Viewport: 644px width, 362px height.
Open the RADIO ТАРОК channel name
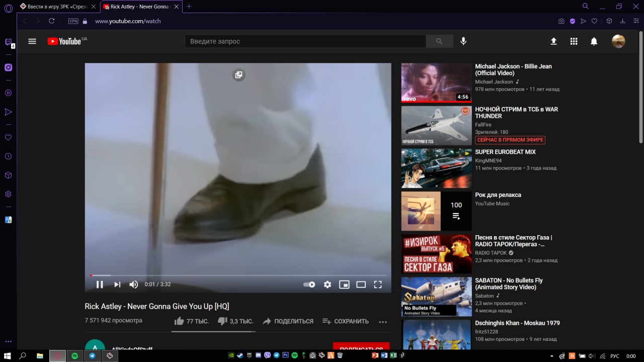(491, 253)
